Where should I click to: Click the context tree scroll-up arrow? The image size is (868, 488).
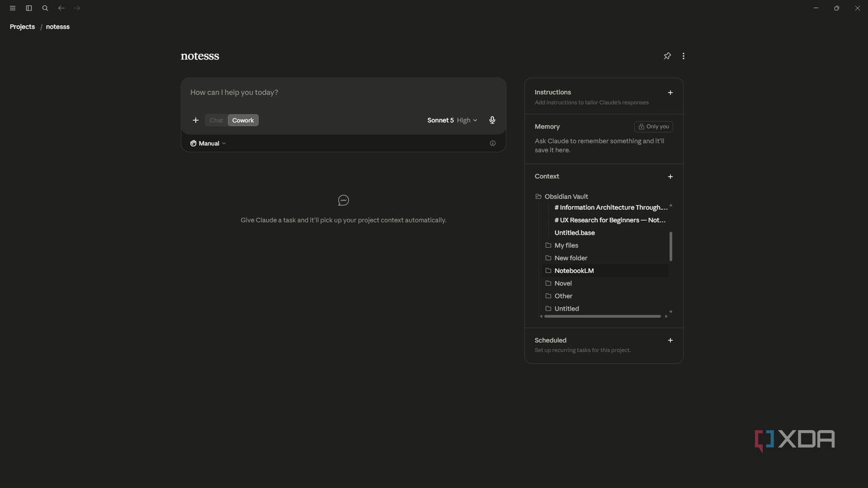671,206
